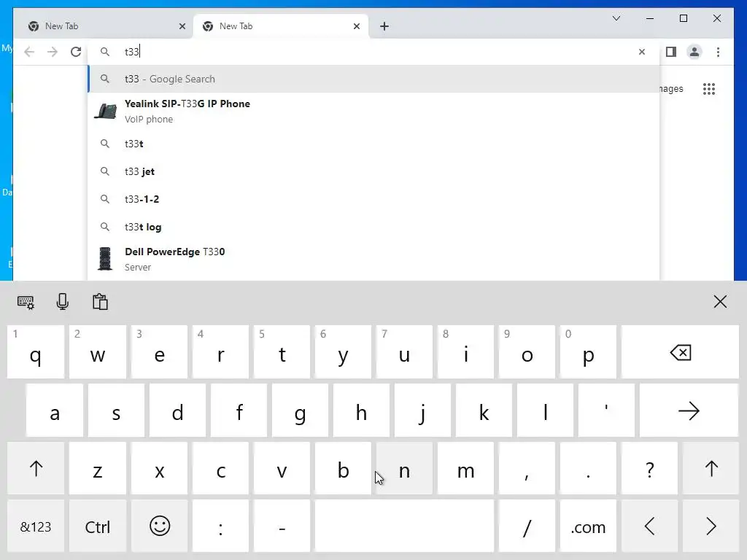This screenshot has height=560, width=747.
Task: Start dictation with microphone icon
Action: [x=63, y=302]
